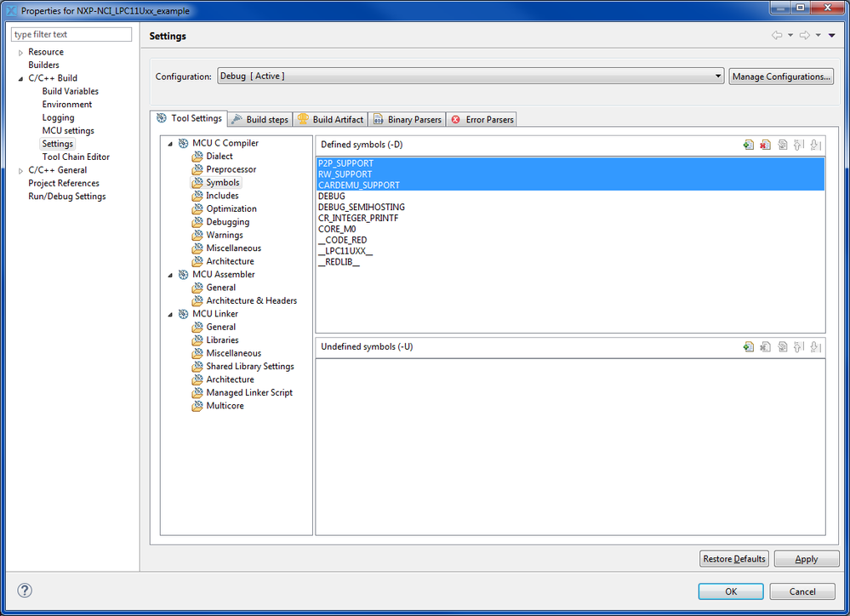Click Edit icon in Undefined symbols toolbar

(782, 347)
